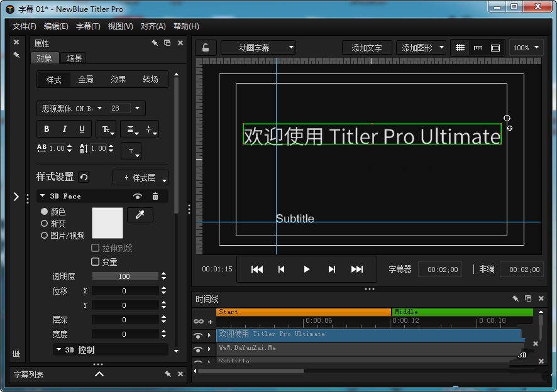The width and height of the screenshot is (557, 392).
Task: Jump to the end of the title
Action: [x=357, y=269]
